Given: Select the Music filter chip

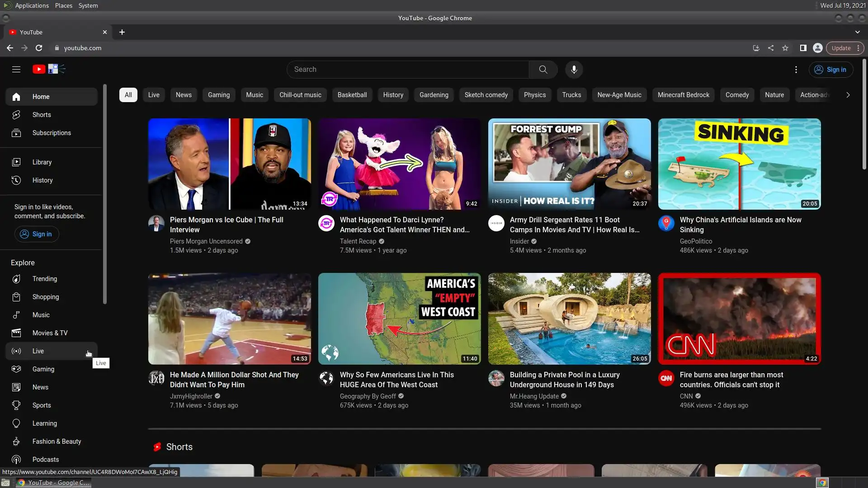Looking at the screenshot, I should click(x=254, y=95).
